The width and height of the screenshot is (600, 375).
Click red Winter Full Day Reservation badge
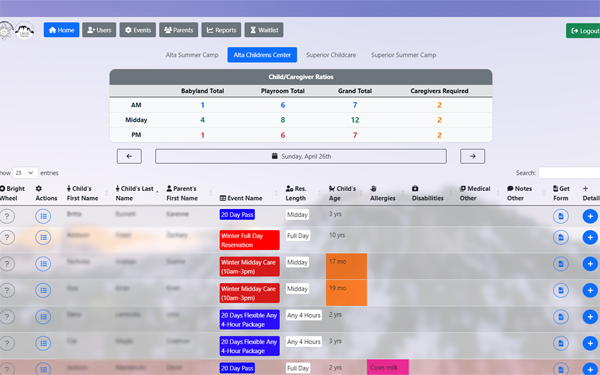(249, 240)
